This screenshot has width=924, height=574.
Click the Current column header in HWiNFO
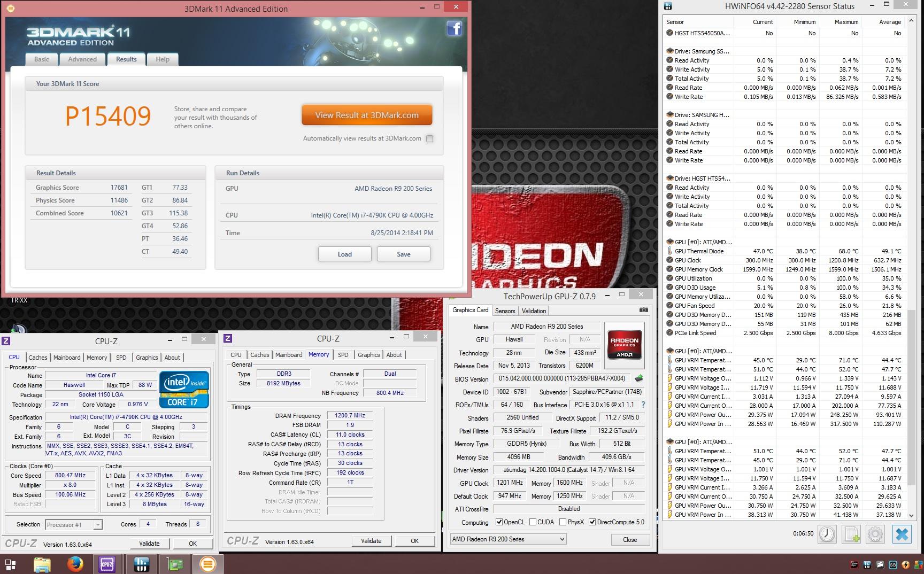point(754,22)
